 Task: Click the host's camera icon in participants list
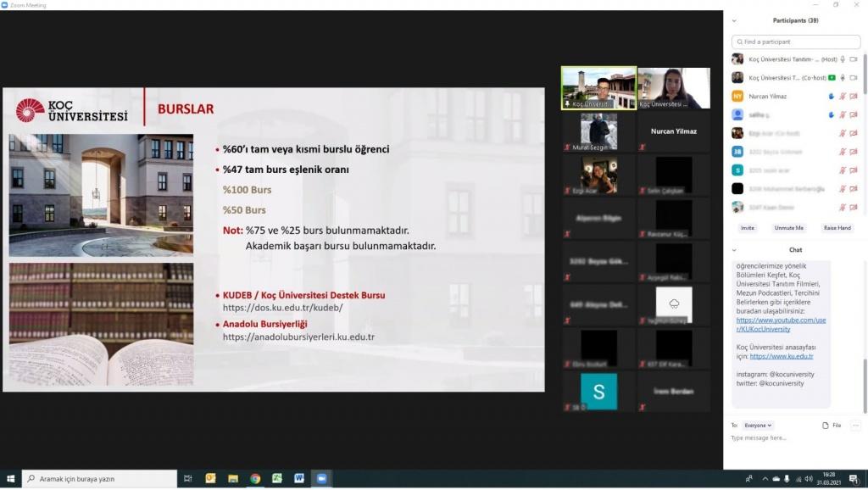(x=853, y=59)
